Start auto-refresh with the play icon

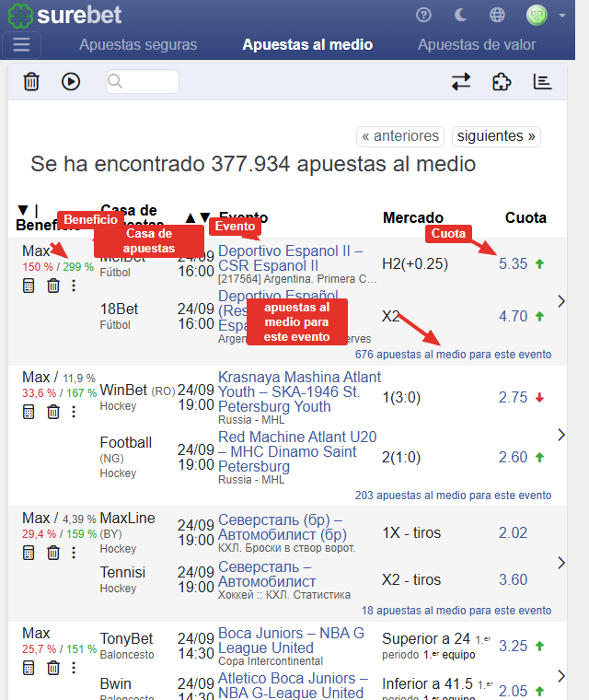(71, 82)
